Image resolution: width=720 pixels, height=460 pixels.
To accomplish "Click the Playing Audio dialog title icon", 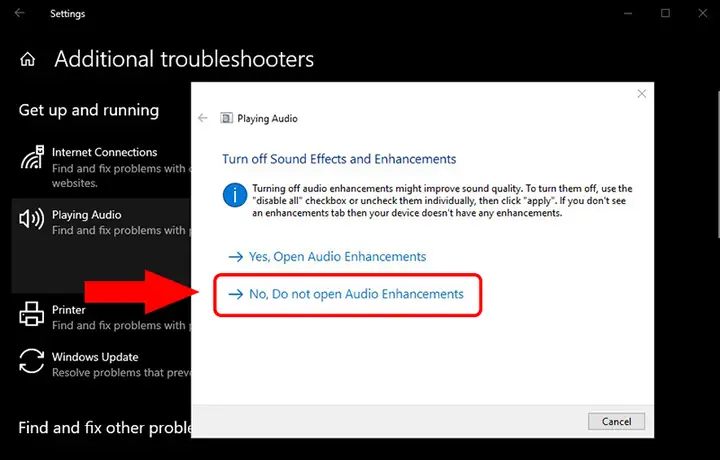I will (226, 118).
